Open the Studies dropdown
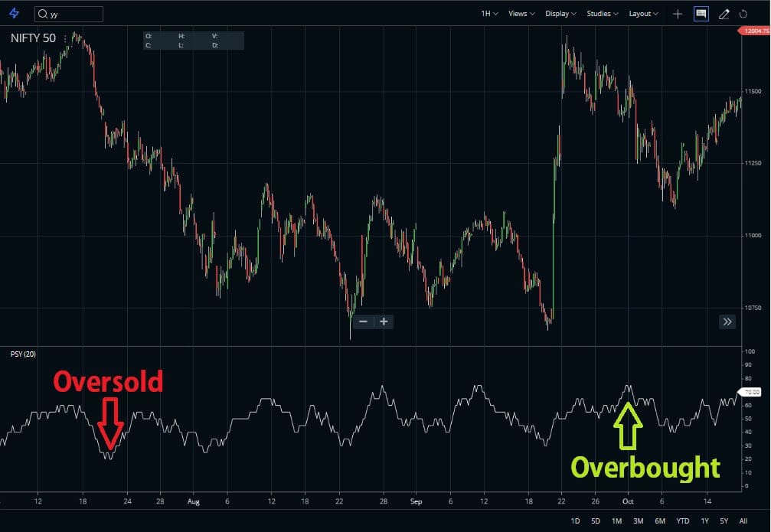This screenshot has height=532, width=771. coord(603,14)
